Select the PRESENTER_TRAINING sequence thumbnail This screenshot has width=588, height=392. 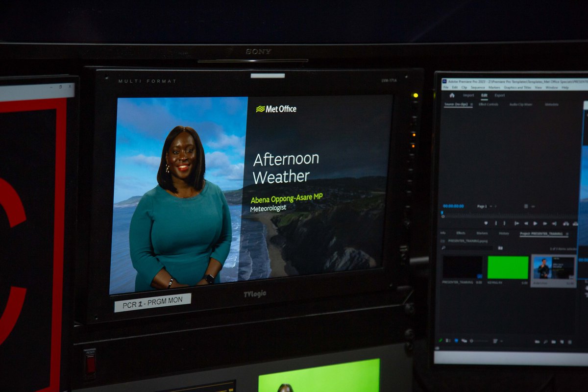[462, 268]
